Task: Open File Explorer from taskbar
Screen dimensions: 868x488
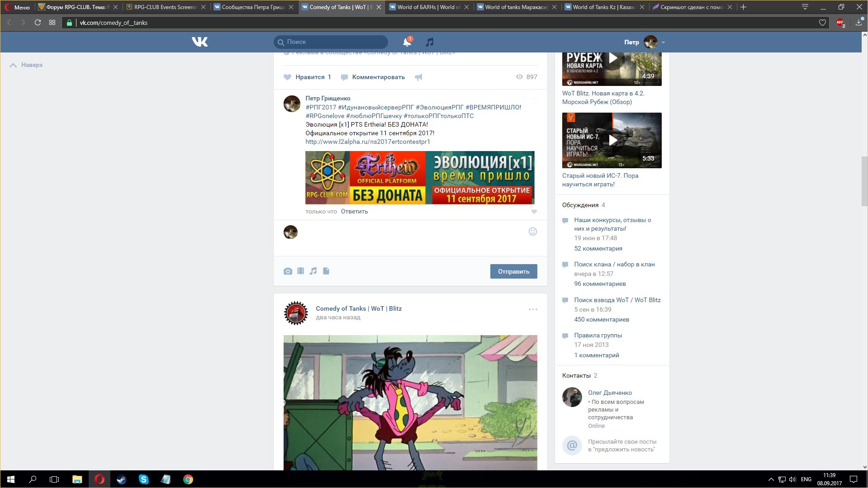Action: click(x=77, y=479)
